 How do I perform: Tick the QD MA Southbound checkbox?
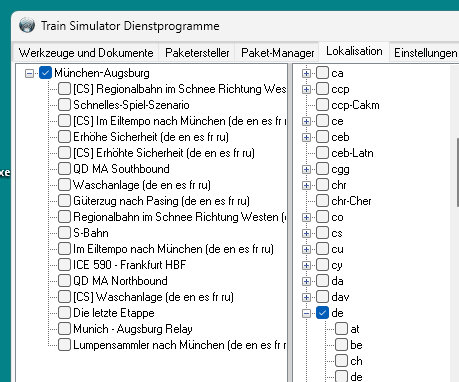click(64, 169)
